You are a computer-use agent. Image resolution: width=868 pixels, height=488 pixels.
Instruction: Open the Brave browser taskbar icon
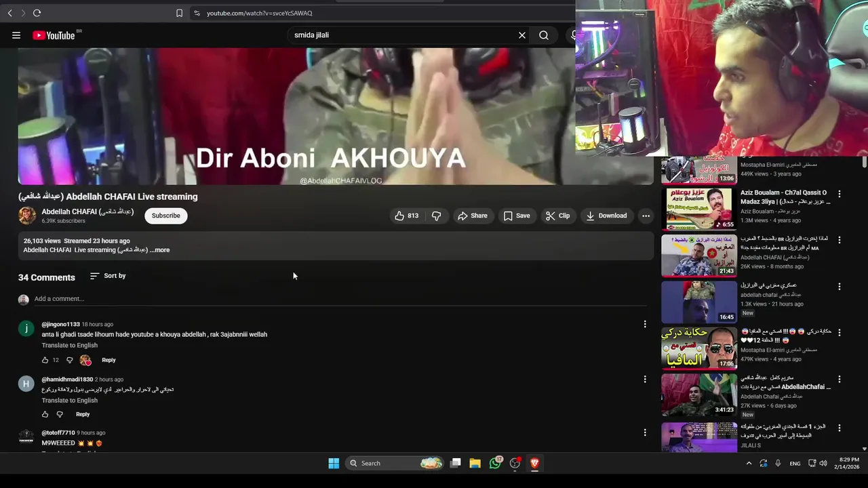point(534,463)
